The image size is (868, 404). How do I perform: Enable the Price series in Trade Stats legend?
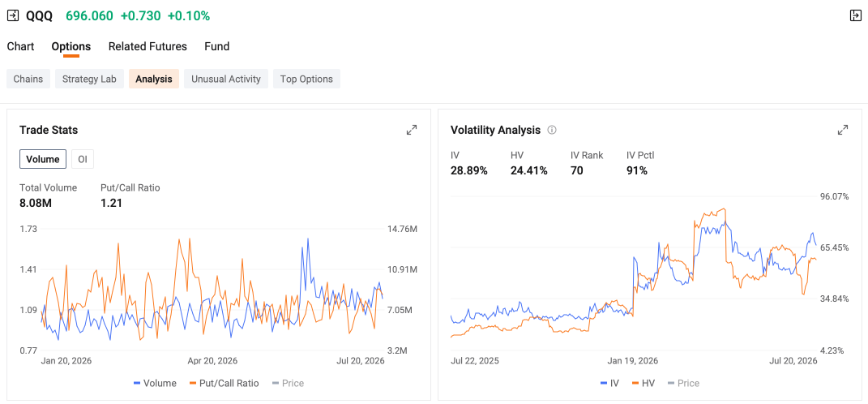pos(288,383)
